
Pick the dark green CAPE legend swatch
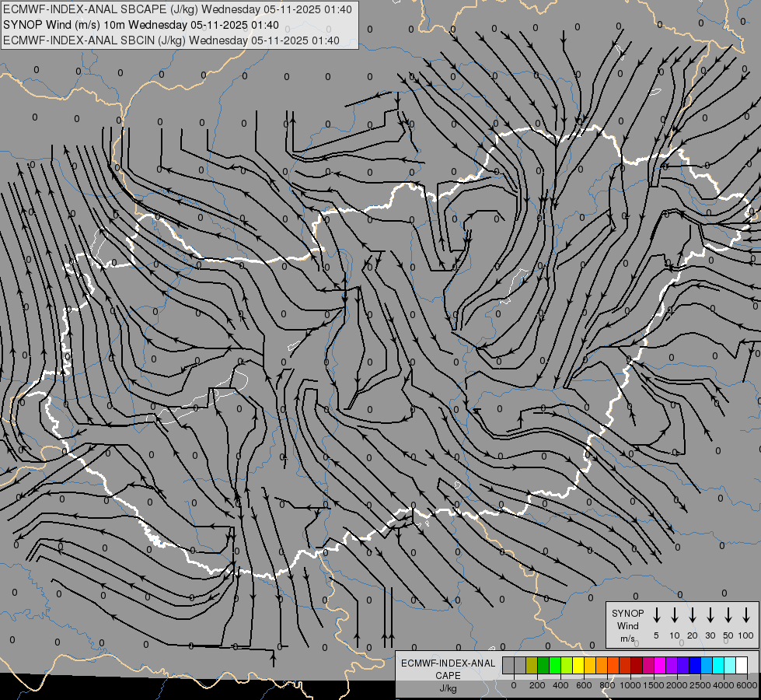pyautogui.click(x=543, y=665)
